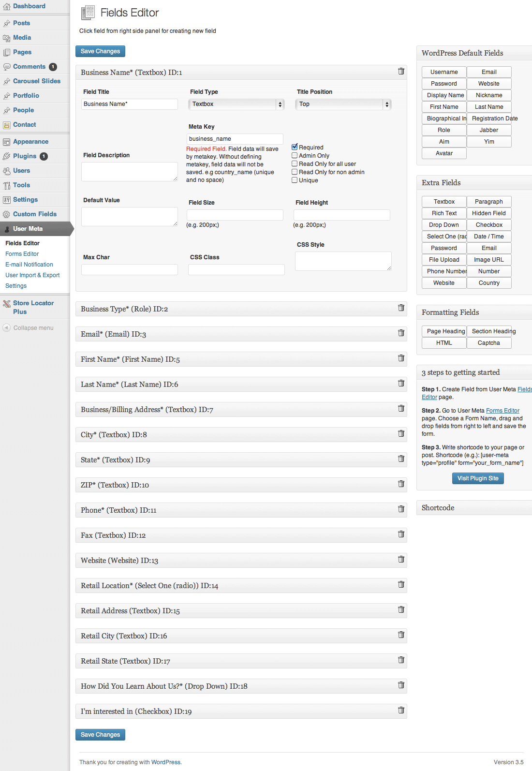Viewport: 532px width, 771px height.
Task: Click the Meta Key input field
Action: coord(235,139)
